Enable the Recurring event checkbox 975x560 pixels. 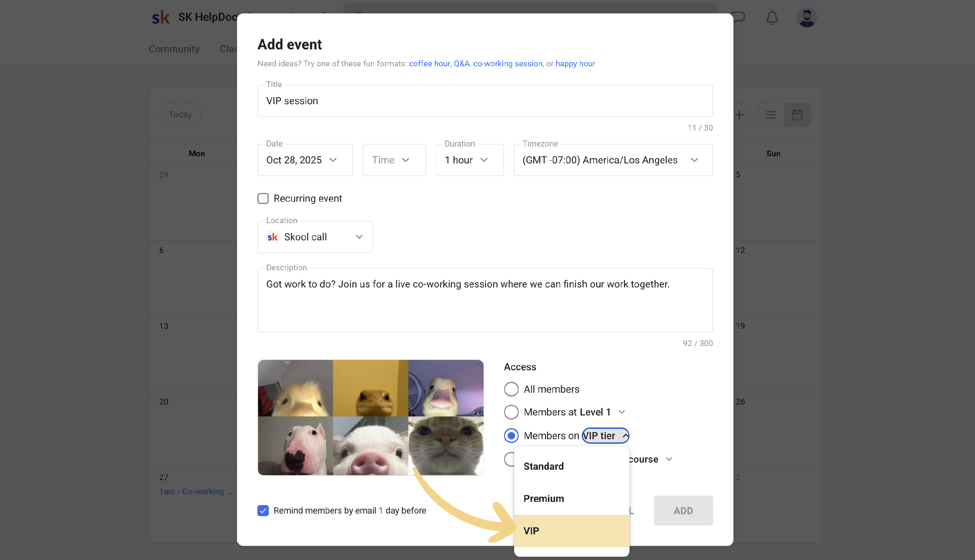(x=263, y=198)
